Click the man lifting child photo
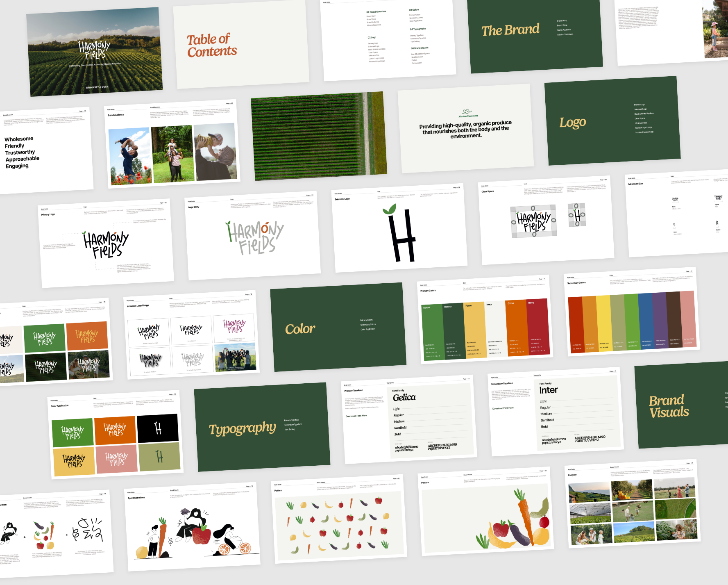 click(130, 156)
